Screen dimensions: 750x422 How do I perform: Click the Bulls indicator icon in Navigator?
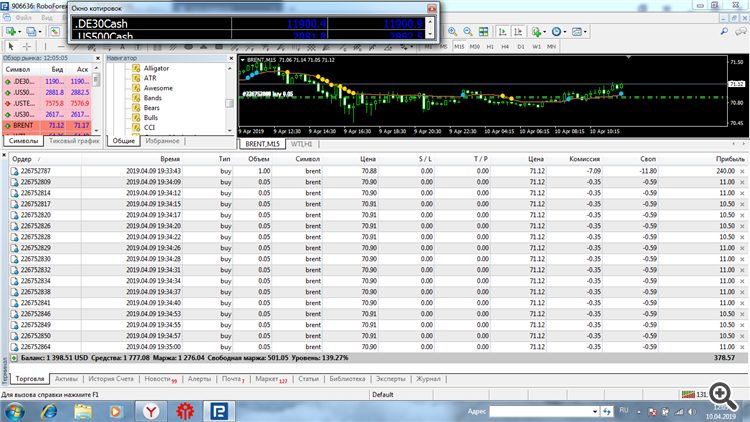pos(136,118)
